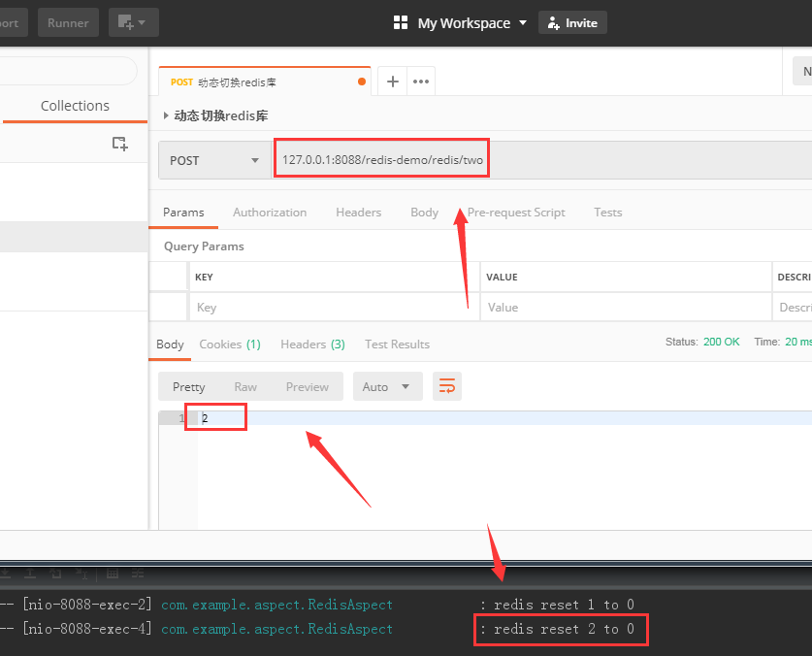This screenshot has width=812, height=656.
Task: Select the Collections sidebar tab
Action: coord(75,106)
